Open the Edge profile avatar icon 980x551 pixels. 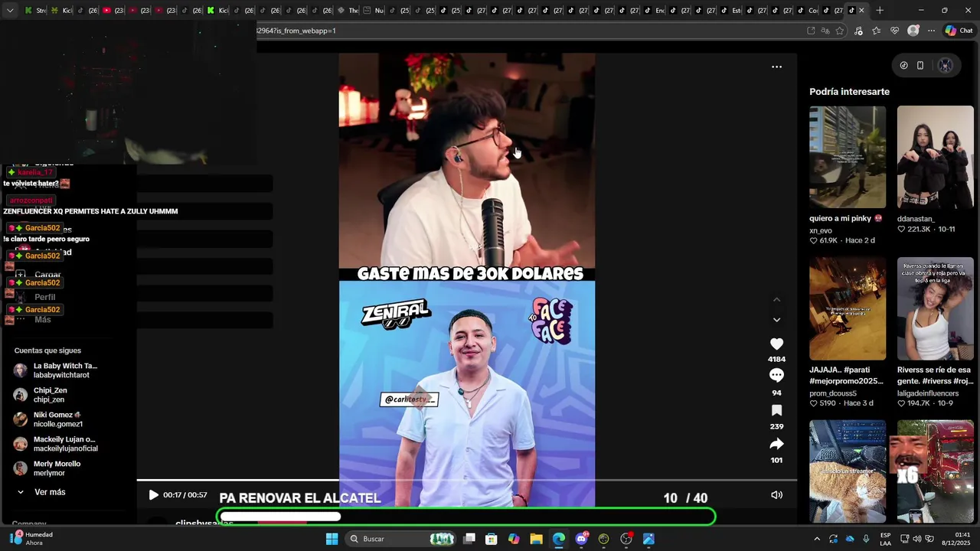point(913,31)
